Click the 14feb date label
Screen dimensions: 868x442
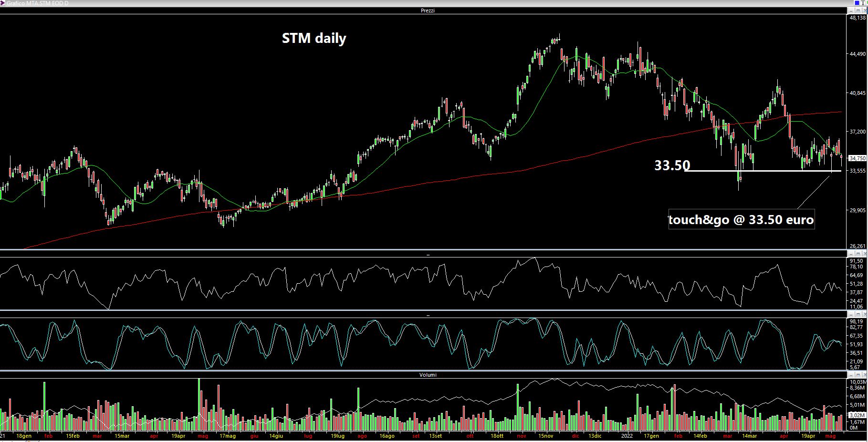point(700,436)
